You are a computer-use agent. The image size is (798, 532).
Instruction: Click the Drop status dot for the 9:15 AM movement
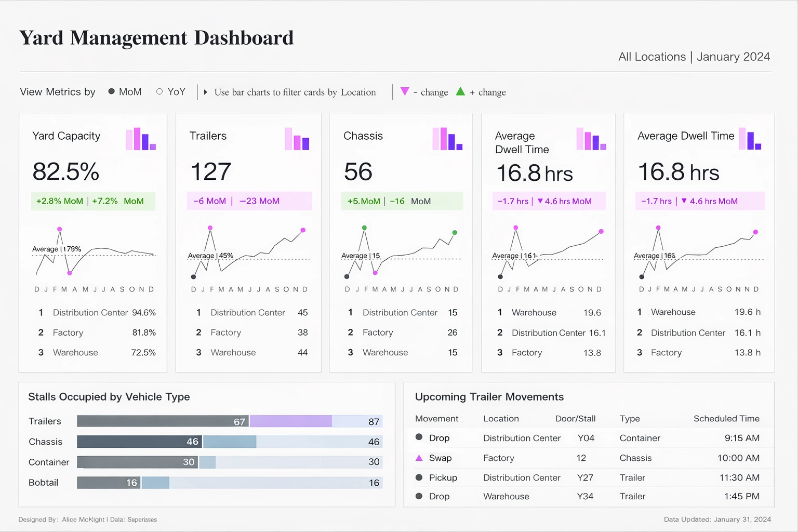(x=419, y=437)
